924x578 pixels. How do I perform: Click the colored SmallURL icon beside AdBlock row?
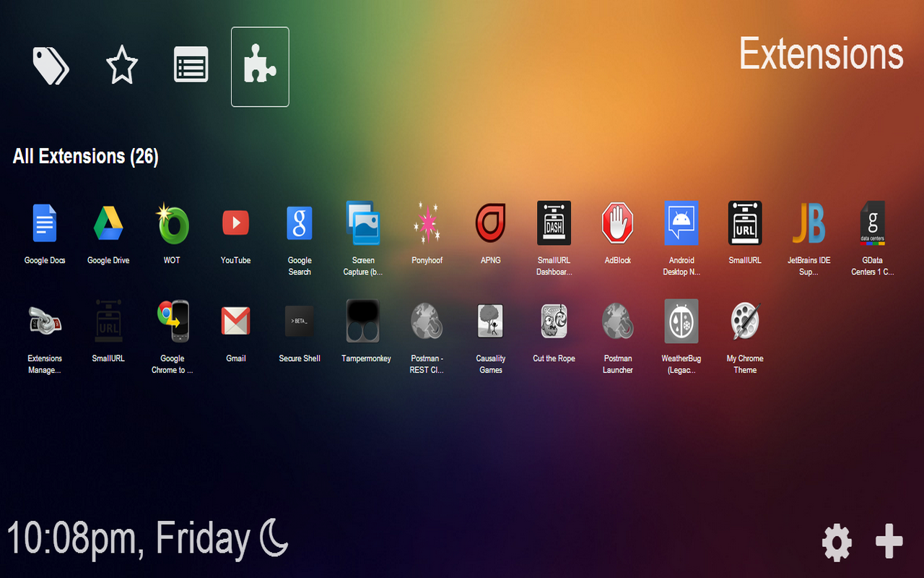tap(745, 223)
